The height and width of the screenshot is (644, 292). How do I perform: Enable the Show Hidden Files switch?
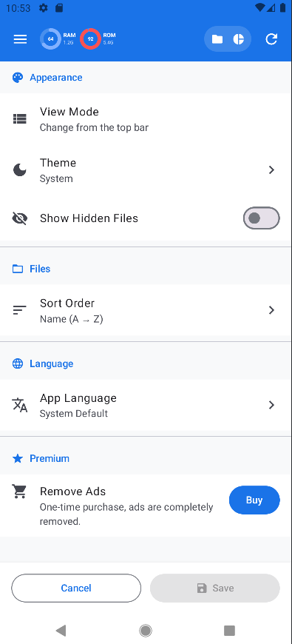pos(261,218)
